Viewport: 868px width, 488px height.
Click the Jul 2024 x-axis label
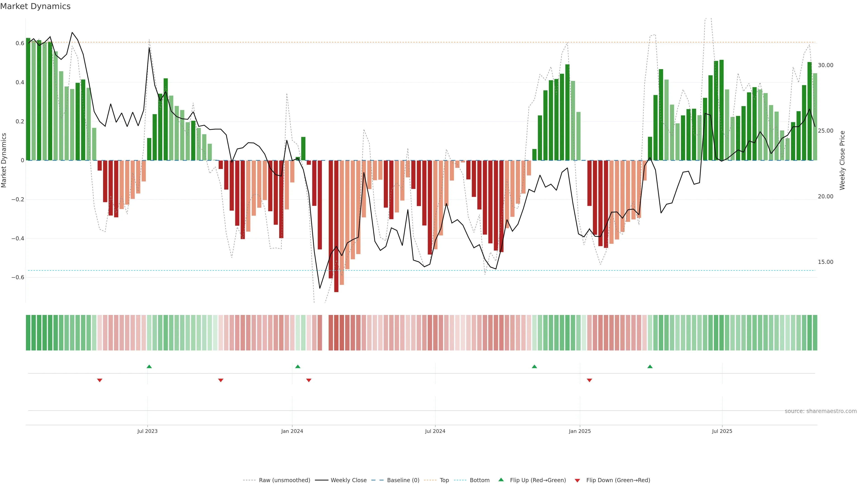pos(435,431)
